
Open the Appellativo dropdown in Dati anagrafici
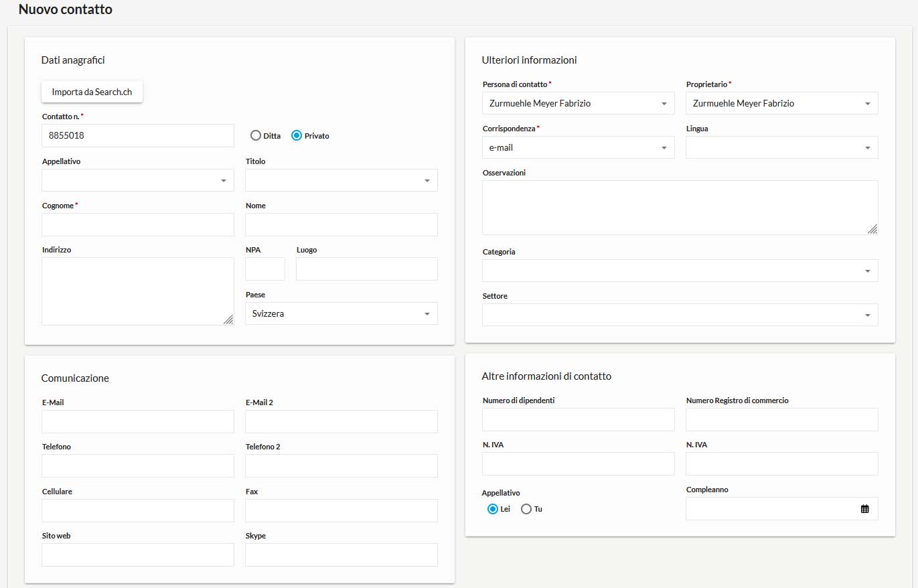tap(138, 180)
